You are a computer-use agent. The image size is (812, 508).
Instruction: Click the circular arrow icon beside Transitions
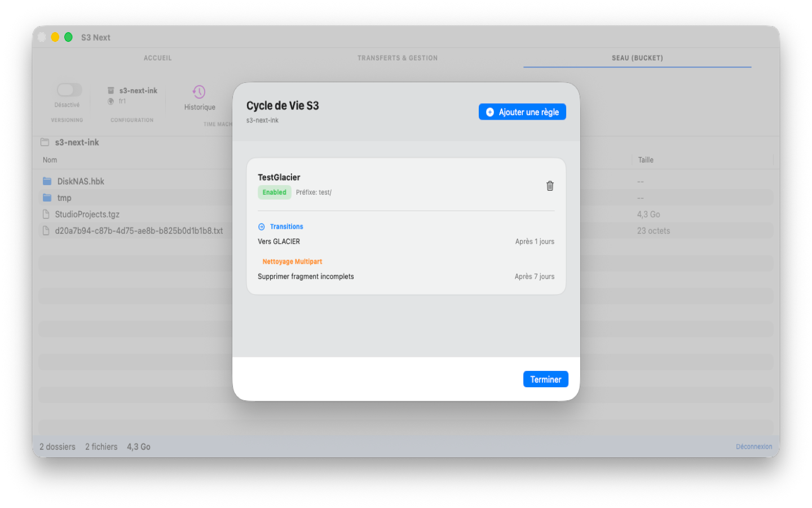pos(262,227)
